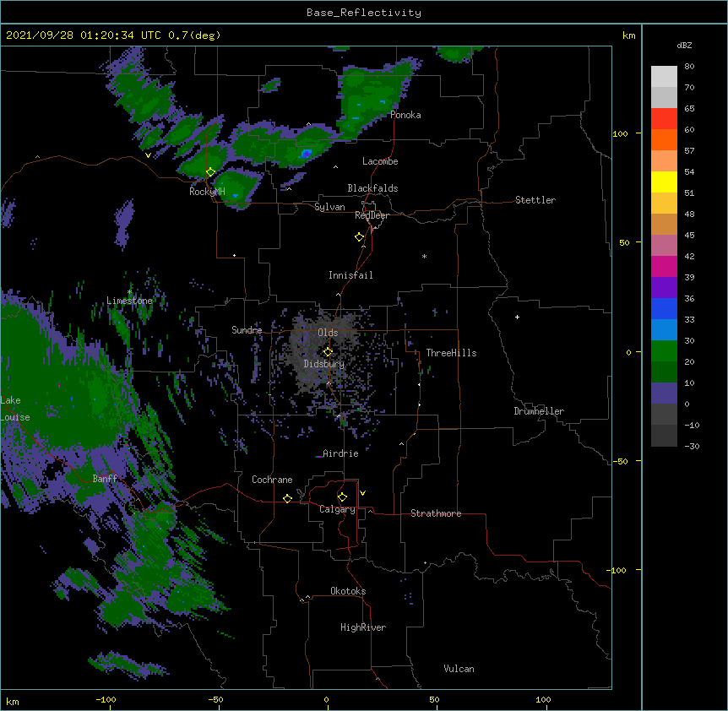Image resolution: width=728 pixels, height=711 pixels.
Task: Click the RedDeer city label
Action: (x=372, y=215)
